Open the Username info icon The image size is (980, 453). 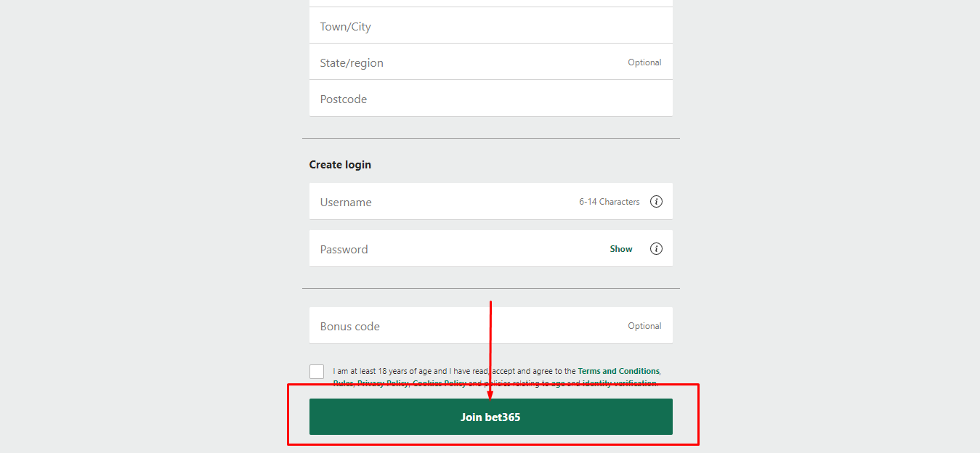click(656, 202)
